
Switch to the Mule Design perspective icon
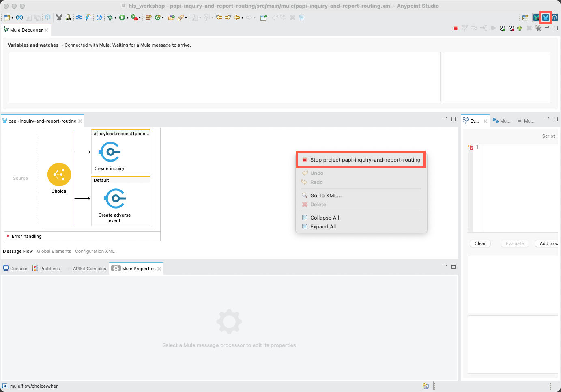coord(546,17)
